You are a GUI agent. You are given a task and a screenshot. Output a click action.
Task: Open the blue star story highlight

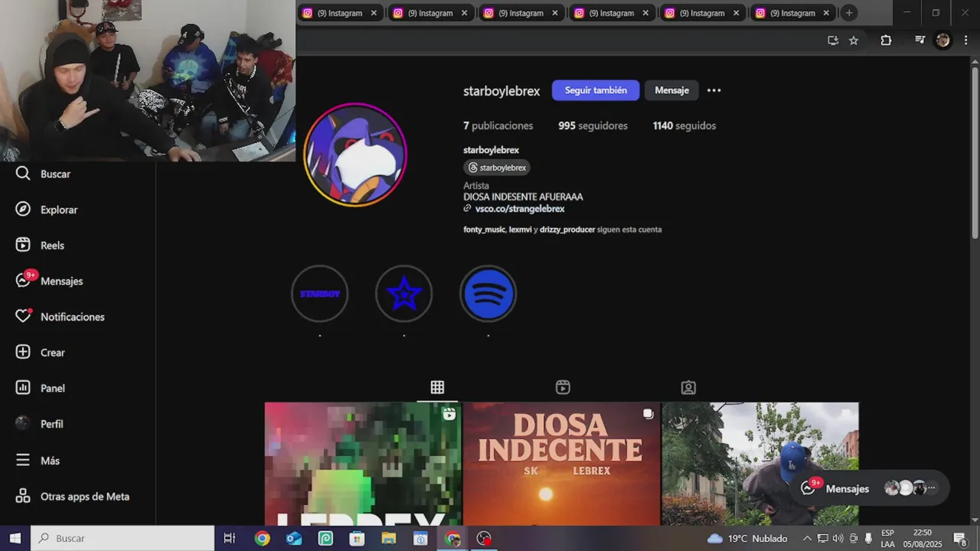click(404, 294)
